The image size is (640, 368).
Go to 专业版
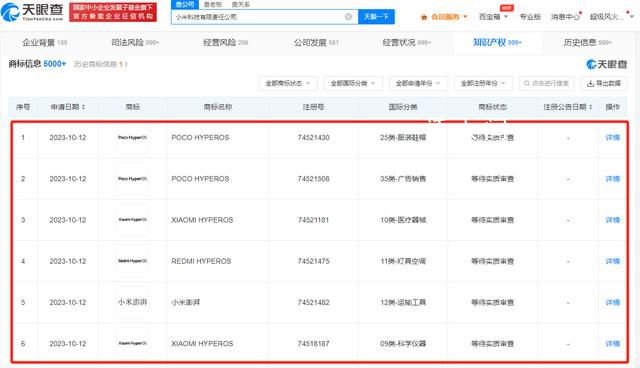pos(530,17)
